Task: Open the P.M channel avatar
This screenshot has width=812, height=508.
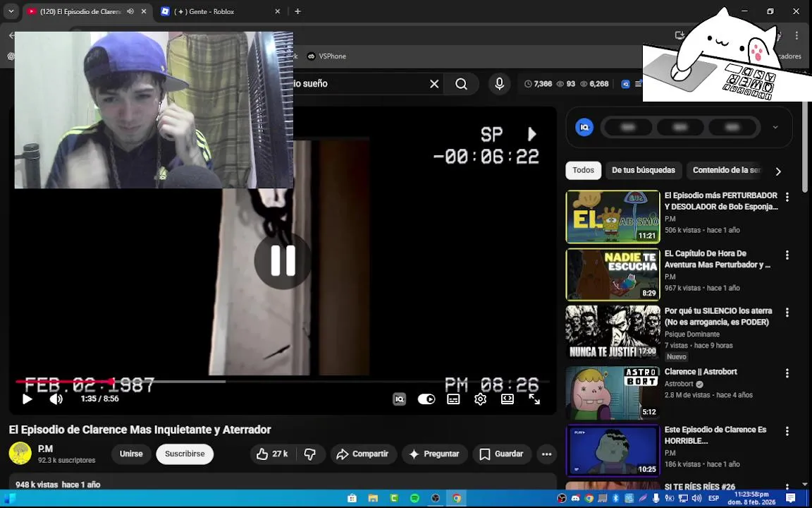Action: pyautogui.click(x=20, y=454)
